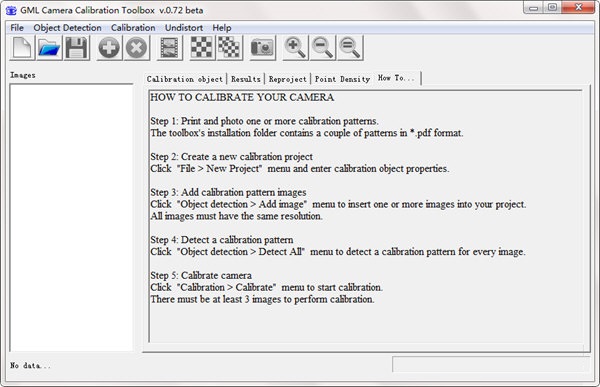Open the Help menu
The image size is (600, 387).
tap(222, 28)
